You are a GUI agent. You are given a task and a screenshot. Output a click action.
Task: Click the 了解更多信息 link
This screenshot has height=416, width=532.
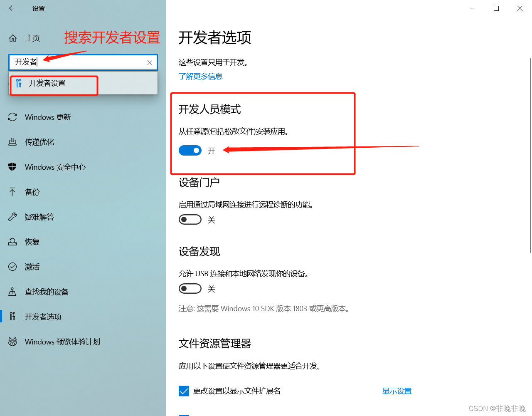click(x=201, y=77)
